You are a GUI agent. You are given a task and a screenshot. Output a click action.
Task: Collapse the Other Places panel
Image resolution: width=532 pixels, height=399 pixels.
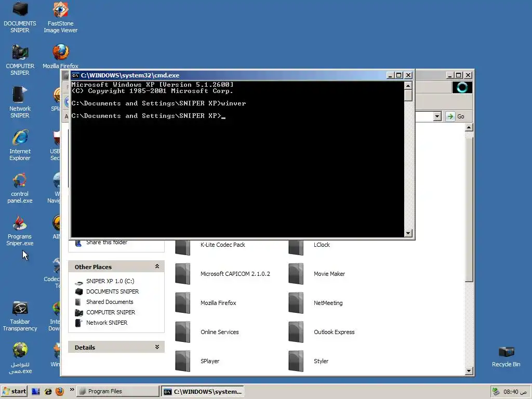pos(157,267)
